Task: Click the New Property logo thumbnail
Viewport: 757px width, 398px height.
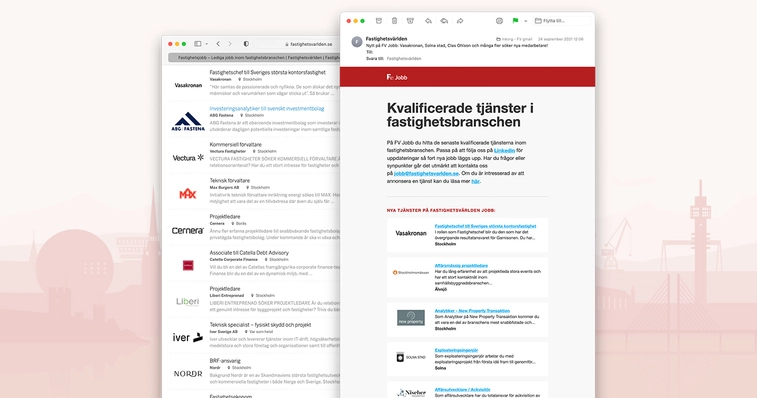Action: click(411, 318)
